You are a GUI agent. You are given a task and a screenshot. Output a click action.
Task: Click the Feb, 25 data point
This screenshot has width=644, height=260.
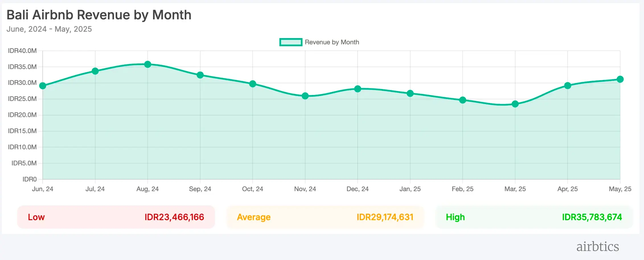pos(463,100)
